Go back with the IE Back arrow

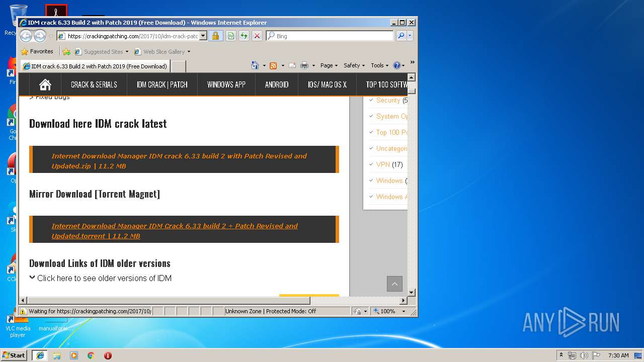pos(26,36)
